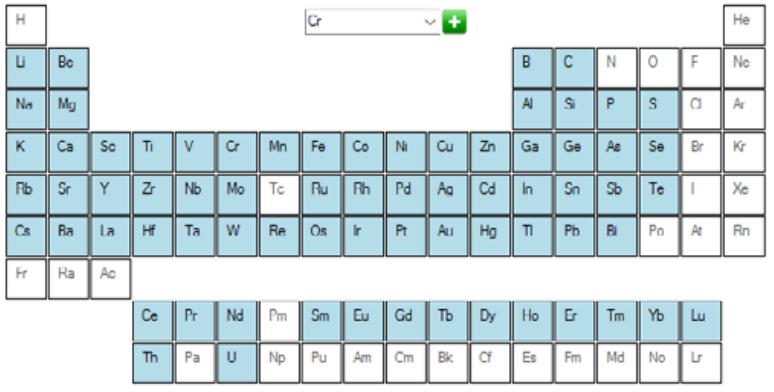Toggle the Tc element cell
This screenshot has width=774, height=392.
[x=279, y=194]
